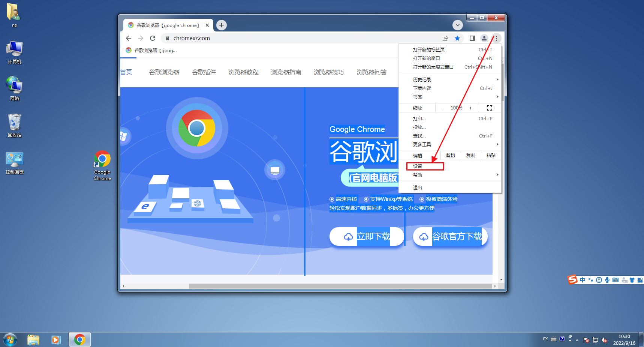Click the vertical scrollbar down arrow
The height and width of the screenshot is (347, 644).
[501, 280]
